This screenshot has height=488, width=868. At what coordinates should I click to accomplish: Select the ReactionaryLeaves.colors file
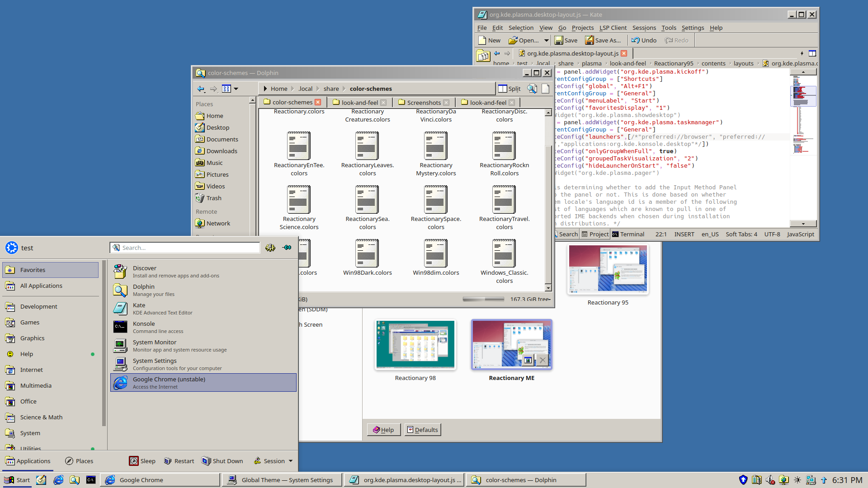(x=368, y=154)
